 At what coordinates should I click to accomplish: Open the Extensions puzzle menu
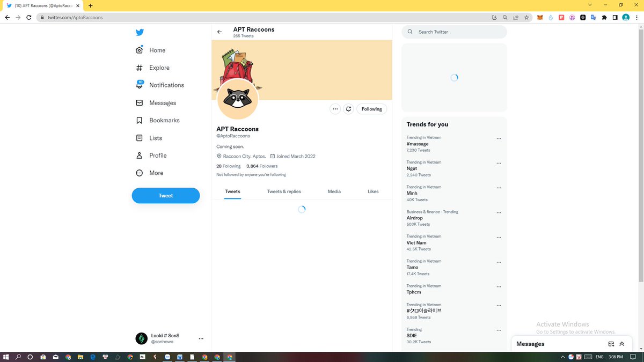604,17
